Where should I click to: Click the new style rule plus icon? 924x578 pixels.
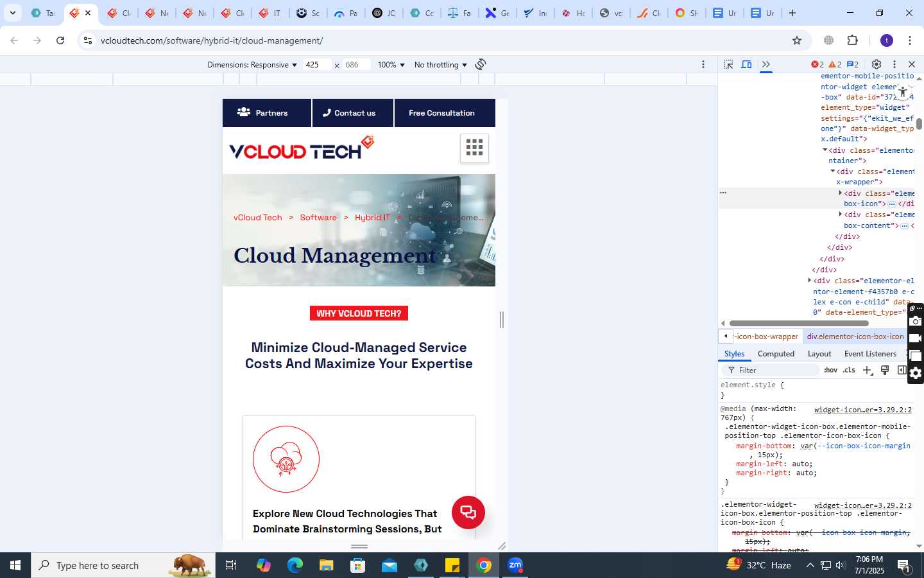pos(868,371)
